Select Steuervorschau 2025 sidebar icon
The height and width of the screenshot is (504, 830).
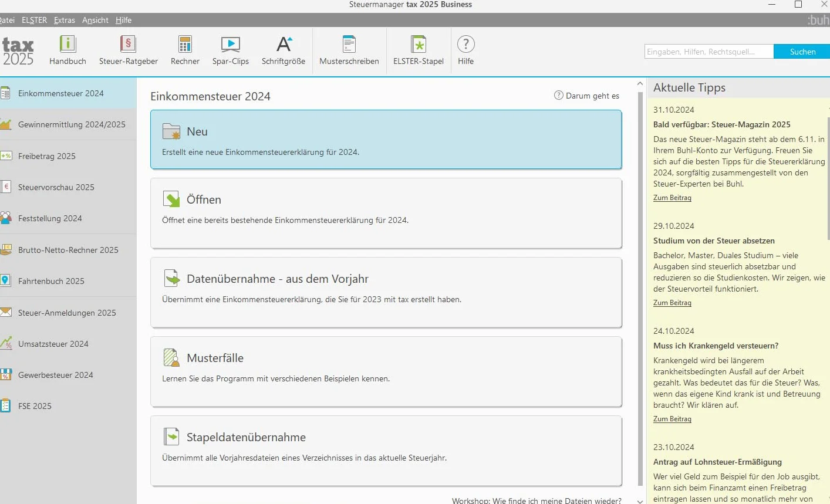pos(5,187)
